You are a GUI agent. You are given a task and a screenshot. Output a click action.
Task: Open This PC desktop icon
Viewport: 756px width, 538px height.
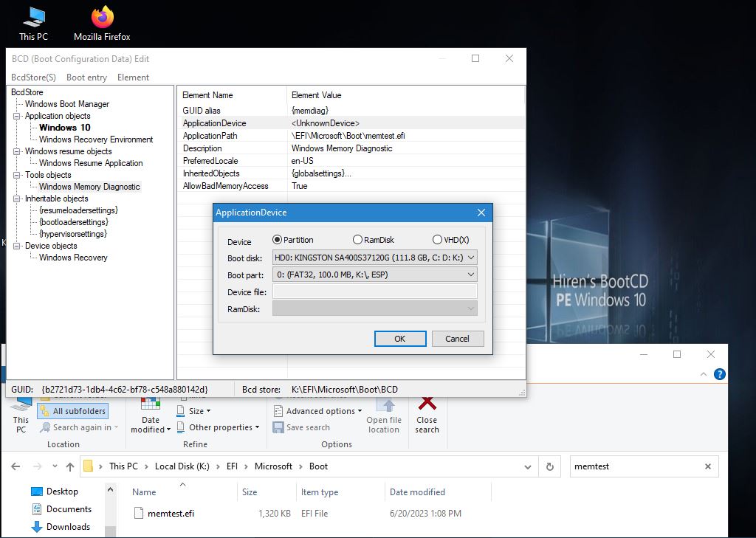tap(32, 18)
